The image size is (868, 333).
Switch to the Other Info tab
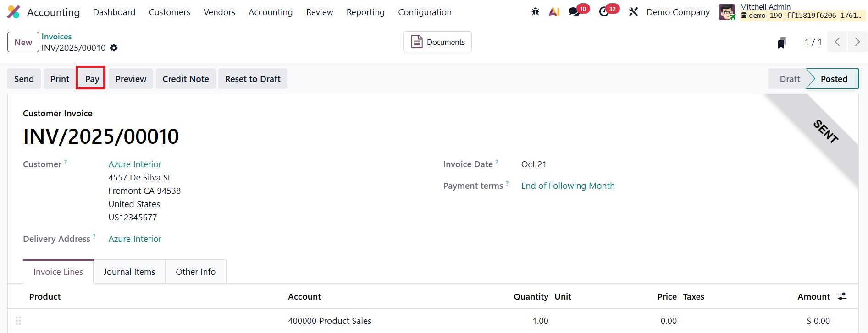(195, 272)
